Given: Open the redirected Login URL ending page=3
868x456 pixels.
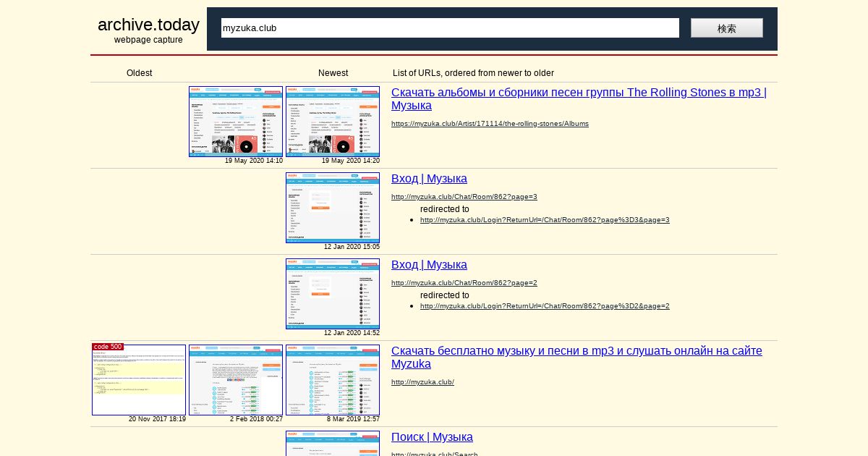Looking at the screenshot, I should (545, 220).
